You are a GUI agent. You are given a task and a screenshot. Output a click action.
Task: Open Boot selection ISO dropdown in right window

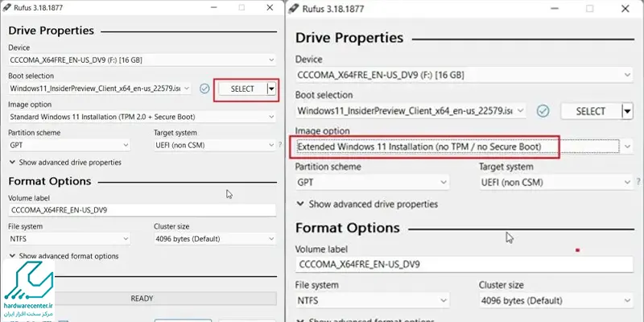(411, 111)
